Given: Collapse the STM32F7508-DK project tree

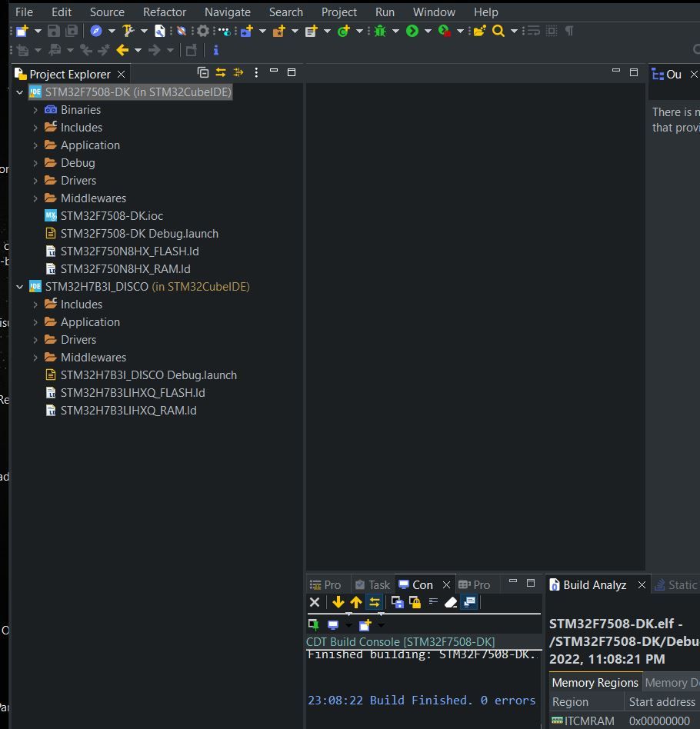Looking at the screenshot, I should coord(19,92).
